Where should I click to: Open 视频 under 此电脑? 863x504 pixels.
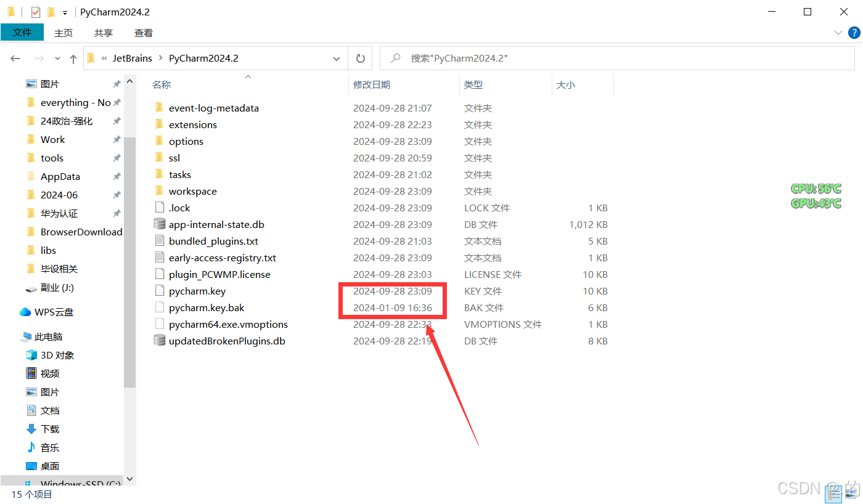pos(50,373)
